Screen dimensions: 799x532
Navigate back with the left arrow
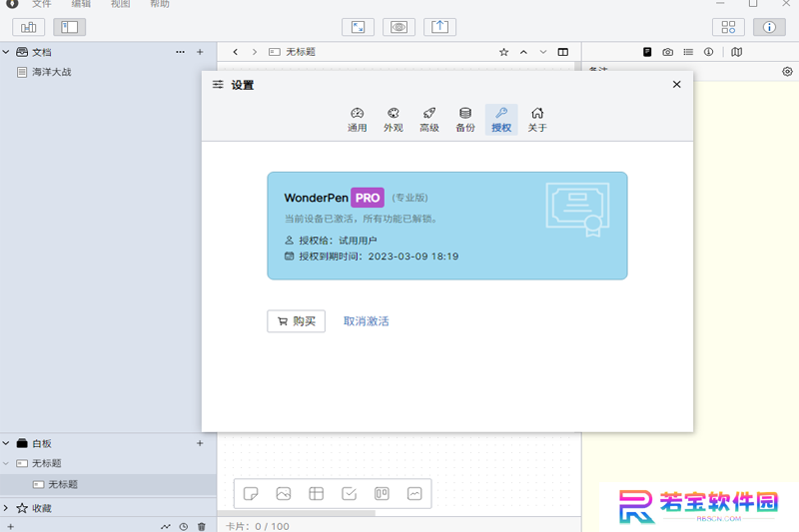click(235, 52)
